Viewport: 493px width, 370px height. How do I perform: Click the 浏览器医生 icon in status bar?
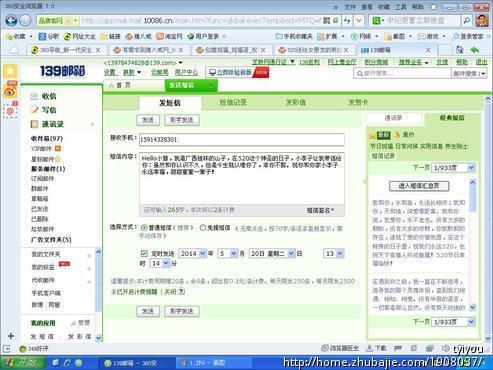(x=325, y=348)
